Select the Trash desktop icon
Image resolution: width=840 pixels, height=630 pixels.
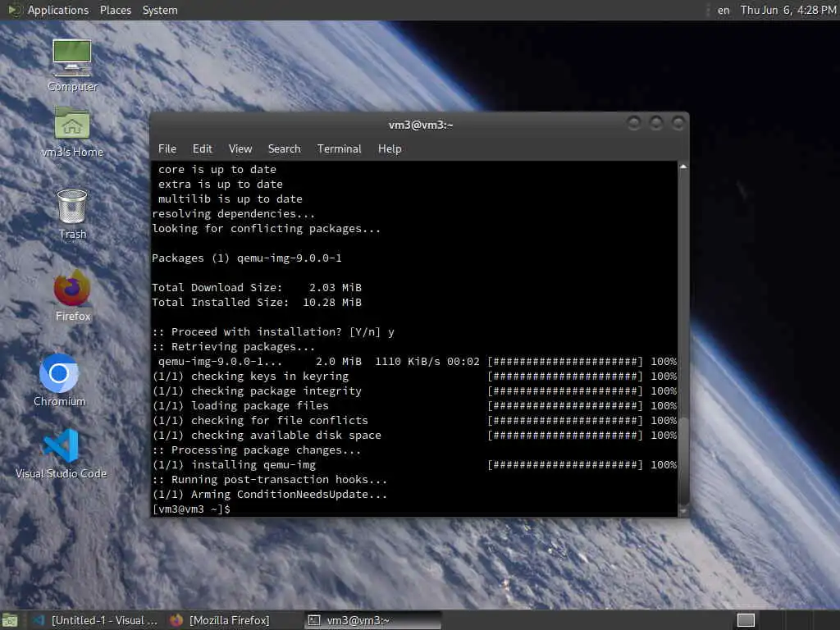(x=72, y=214)
